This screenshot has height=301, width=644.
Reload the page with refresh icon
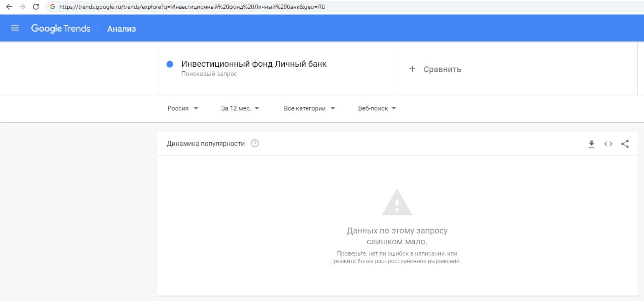(36, 7)
